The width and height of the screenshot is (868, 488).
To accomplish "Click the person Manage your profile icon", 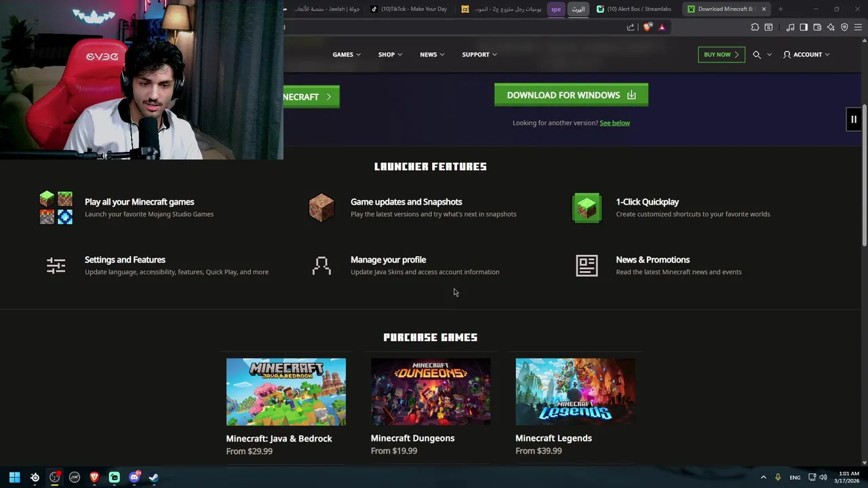I will 321,265.
